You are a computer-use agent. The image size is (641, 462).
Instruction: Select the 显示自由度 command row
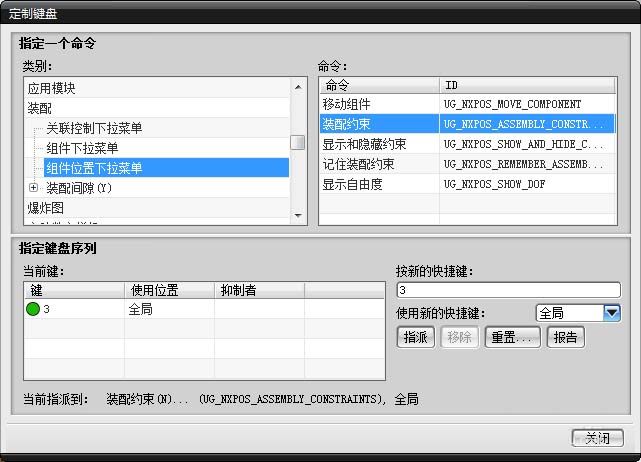point(467,184)
